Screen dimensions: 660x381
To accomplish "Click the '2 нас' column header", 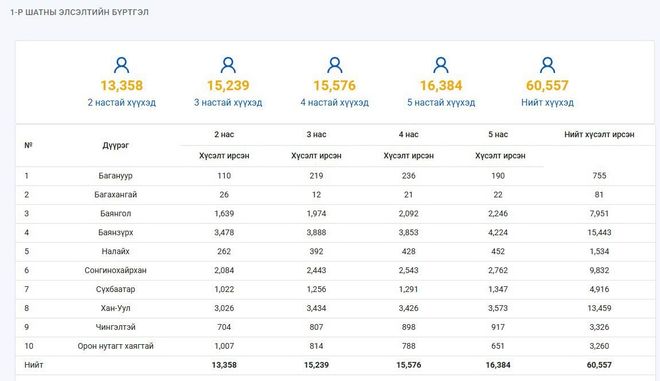I will pos(224,134).
